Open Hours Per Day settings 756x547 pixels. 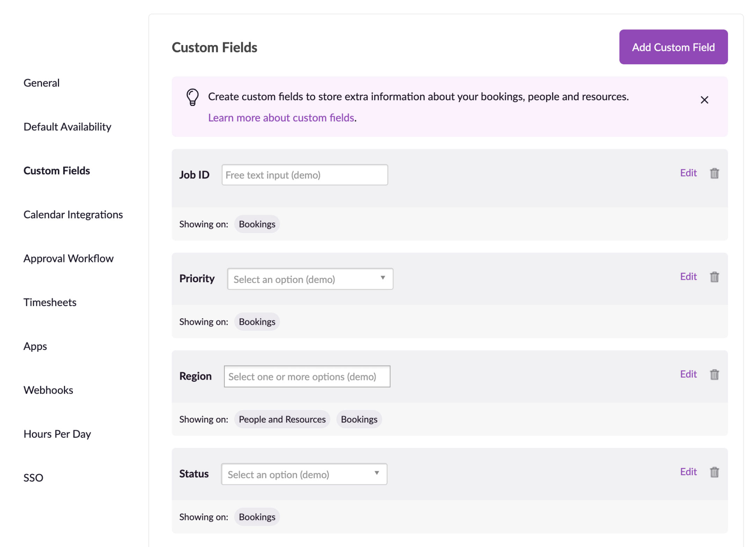[57, 434]
